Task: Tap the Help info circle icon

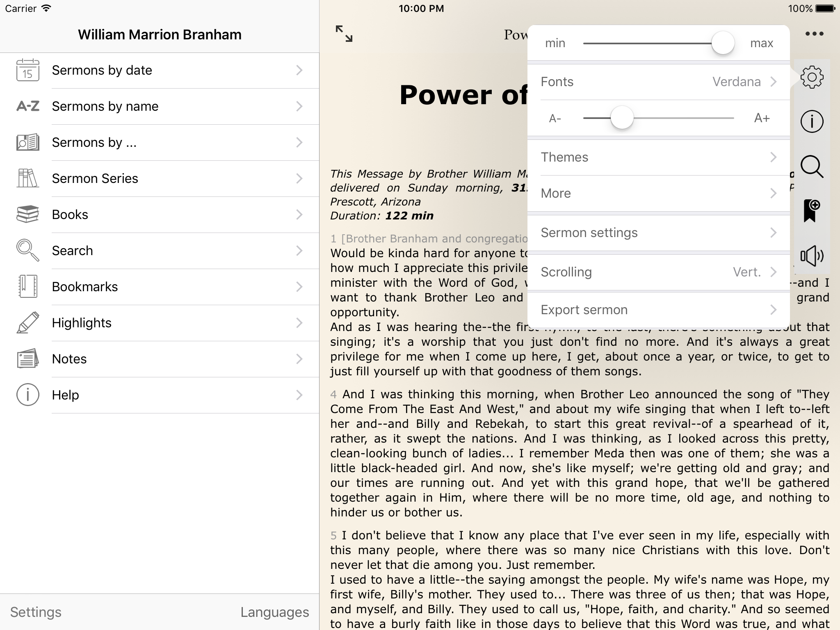Action: pyautogui.click(x=27, y=395)
